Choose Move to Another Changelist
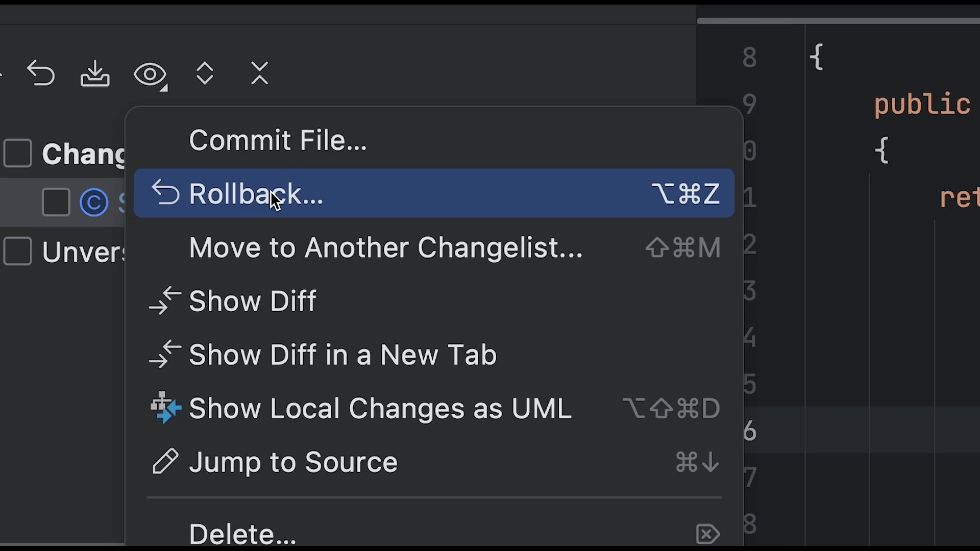 (385, 247)
